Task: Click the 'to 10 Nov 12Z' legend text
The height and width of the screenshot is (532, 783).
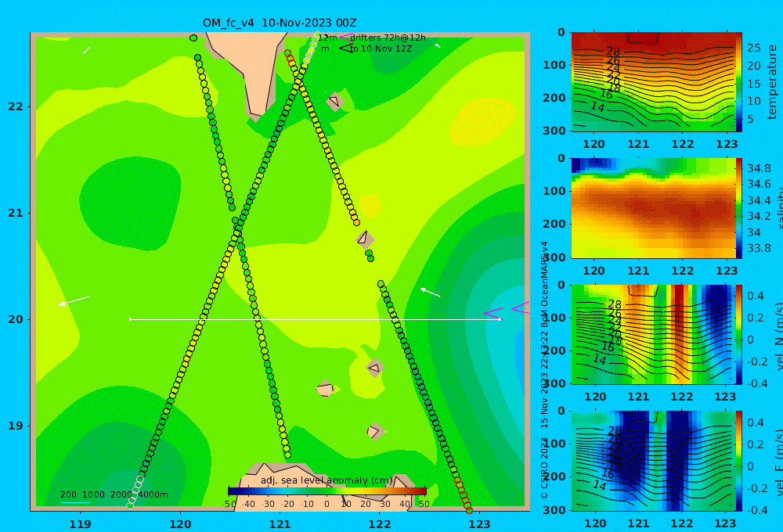Action: point(381,49)
